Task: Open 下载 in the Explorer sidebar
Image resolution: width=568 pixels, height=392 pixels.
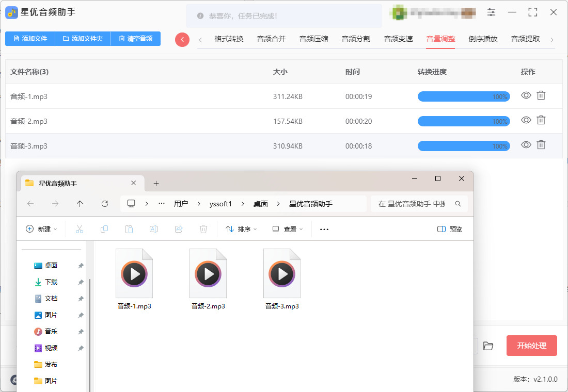Action: pos(46,282)
